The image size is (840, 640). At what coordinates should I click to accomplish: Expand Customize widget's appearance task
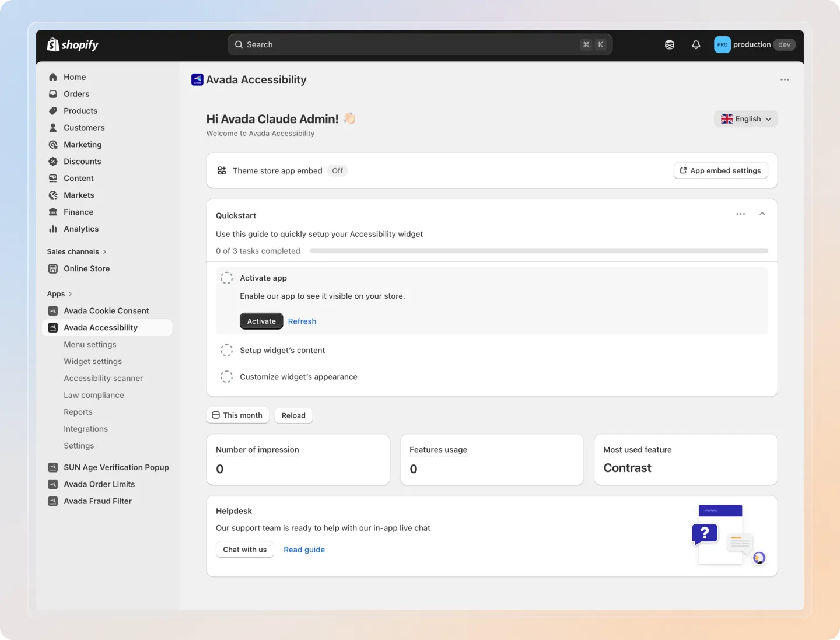[299, 377]
